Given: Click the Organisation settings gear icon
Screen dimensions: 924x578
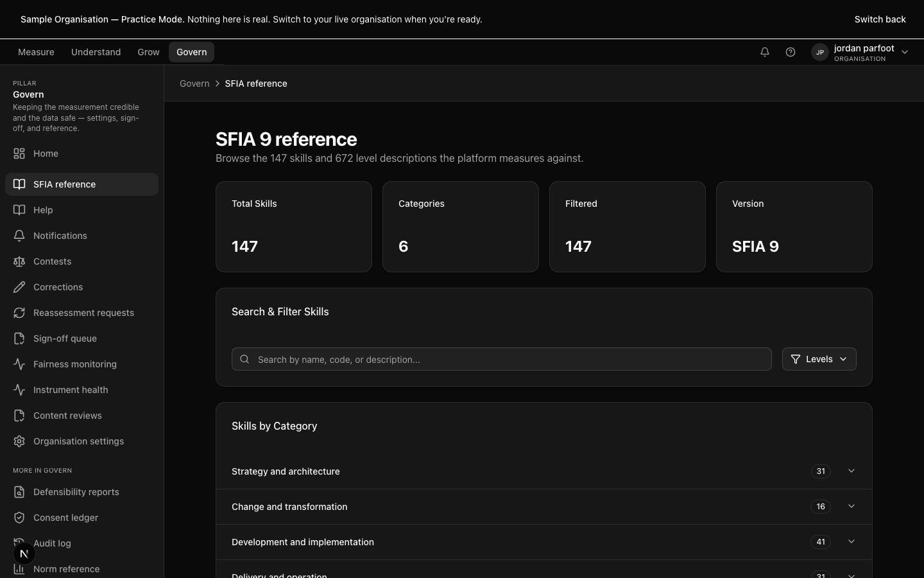Looking at the screenshot, I should [x=19, y=441].
